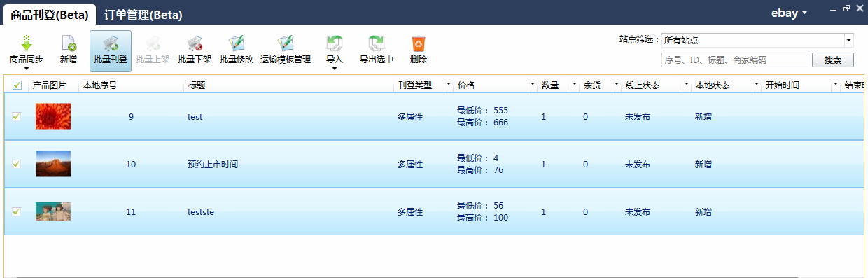
Task: Uncheck the checkbox for row 9
Action: click(x=17, y=116)
